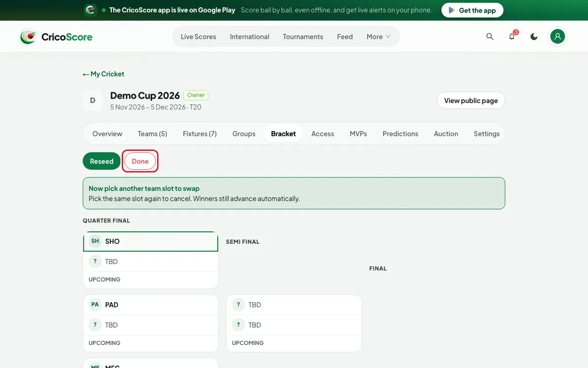Click the 'Demo Cup 2026' title text

pos(145,95)
